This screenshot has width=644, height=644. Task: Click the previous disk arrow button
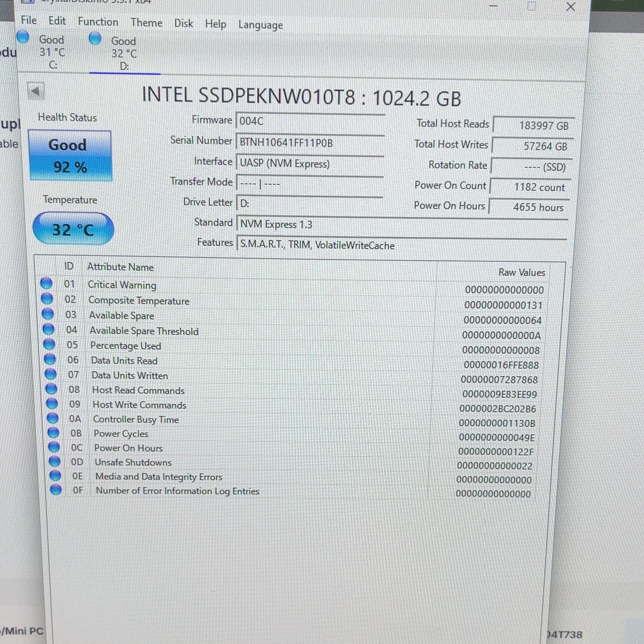[x=35, y=91]
